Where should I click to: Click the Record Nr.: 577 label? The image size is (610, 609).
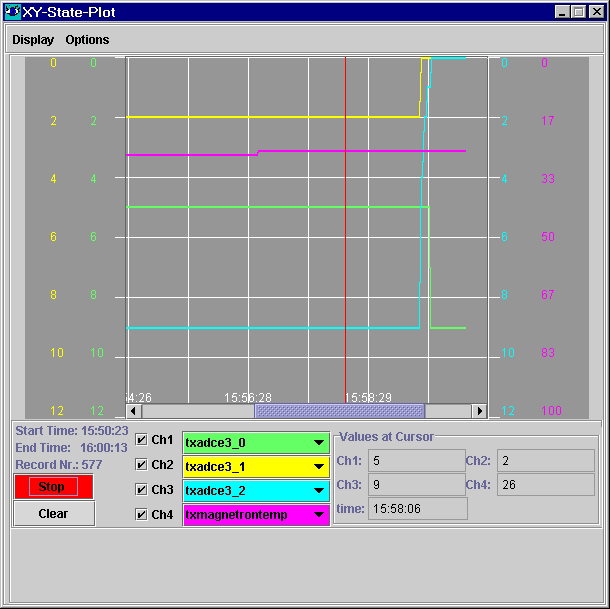coord(59,465)
